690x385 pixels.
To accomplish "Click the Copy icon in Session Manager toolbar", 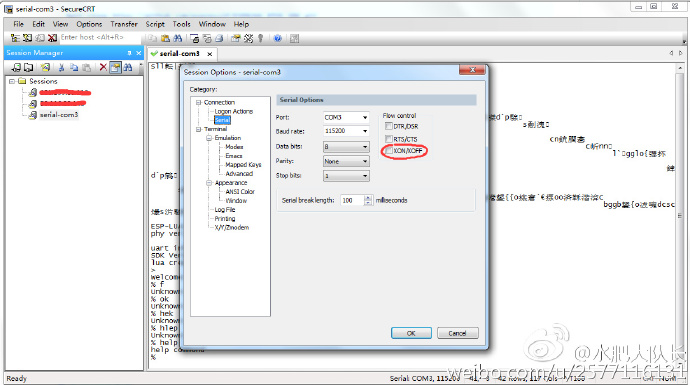I will [x=74, y=67].
